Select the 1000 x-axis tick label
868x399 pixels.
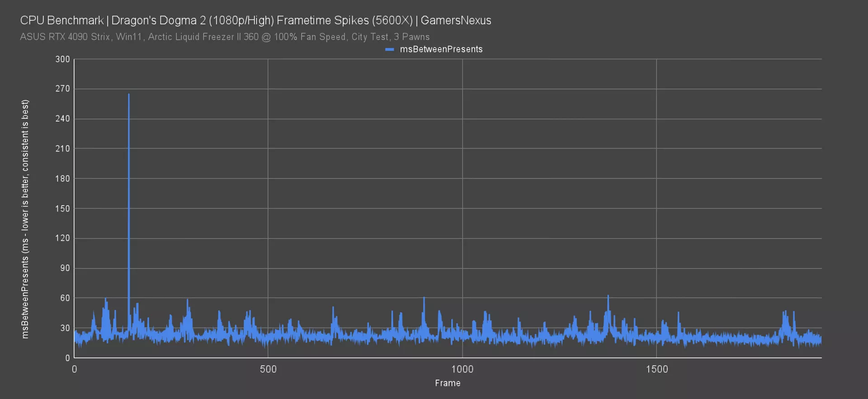462,369
